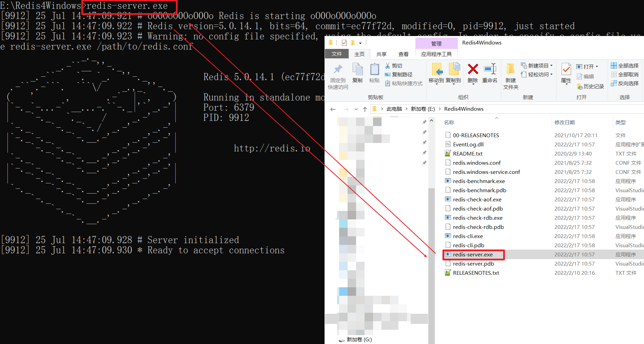Click the Rename (重命名) icon

[x=490, y=69]
